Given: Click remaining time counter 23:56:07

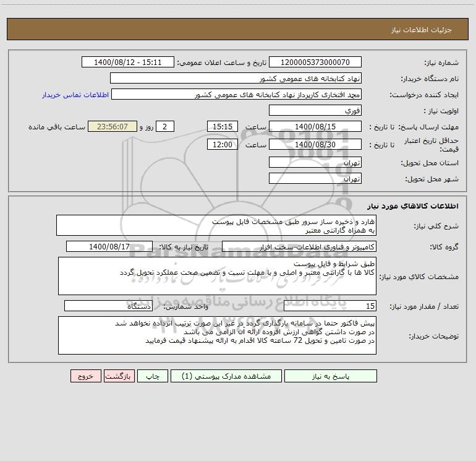Looking at the screenshot, I should click(x=113, y=126).
